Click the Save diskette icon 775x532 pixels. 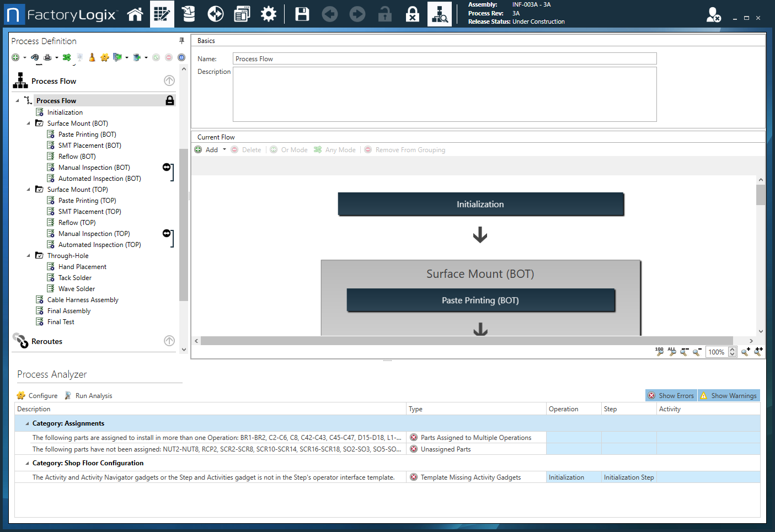[x=302, y=14]
